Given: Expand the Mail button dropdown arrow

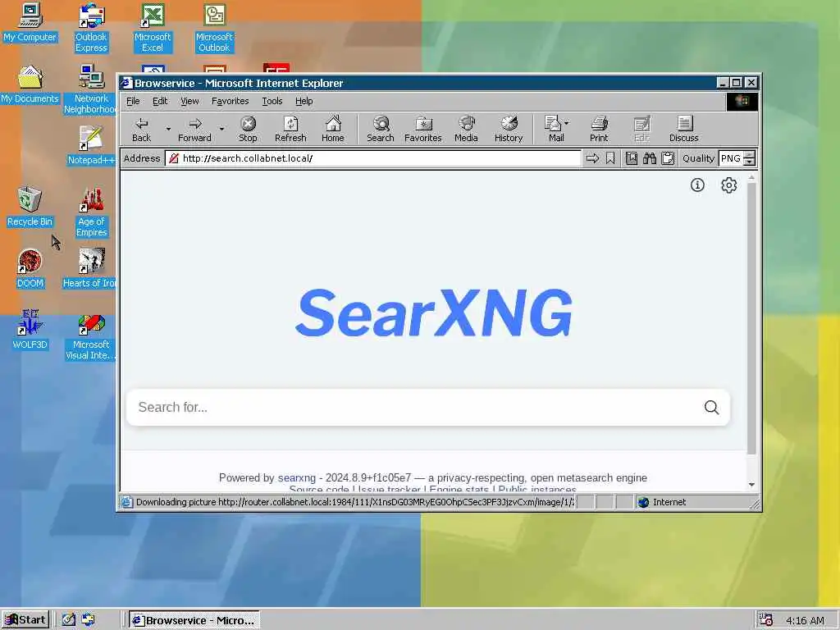Looking at the screenshot, I should tap(567, 123).
